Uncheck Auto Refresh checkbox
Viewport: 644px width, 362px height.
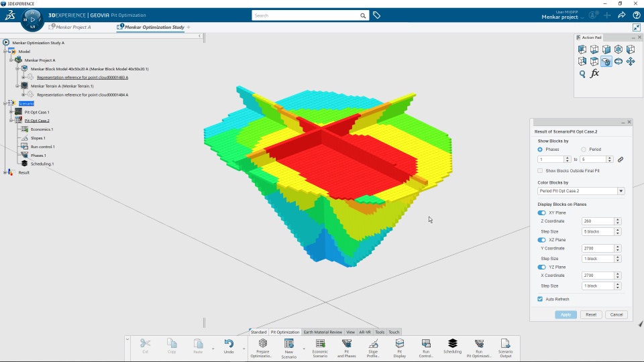(540, 299)
